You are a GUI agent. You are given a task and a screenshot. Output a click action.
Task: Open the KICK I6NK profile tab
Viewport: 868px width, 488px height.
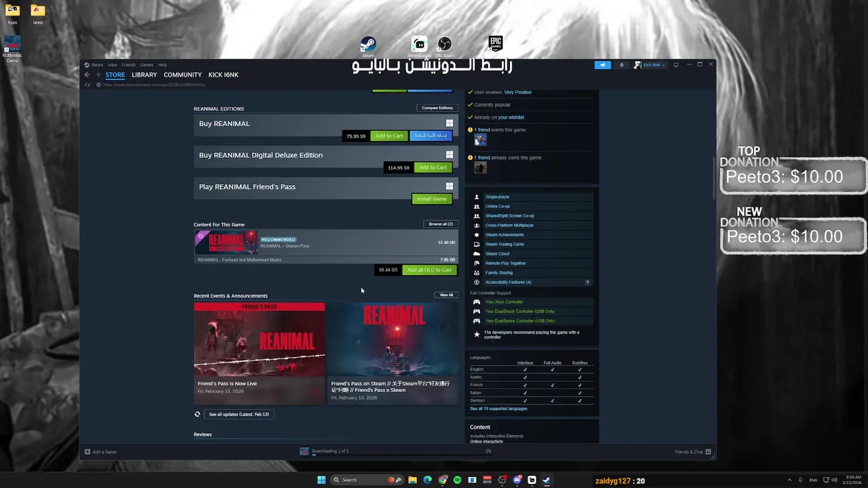[223, 75]
